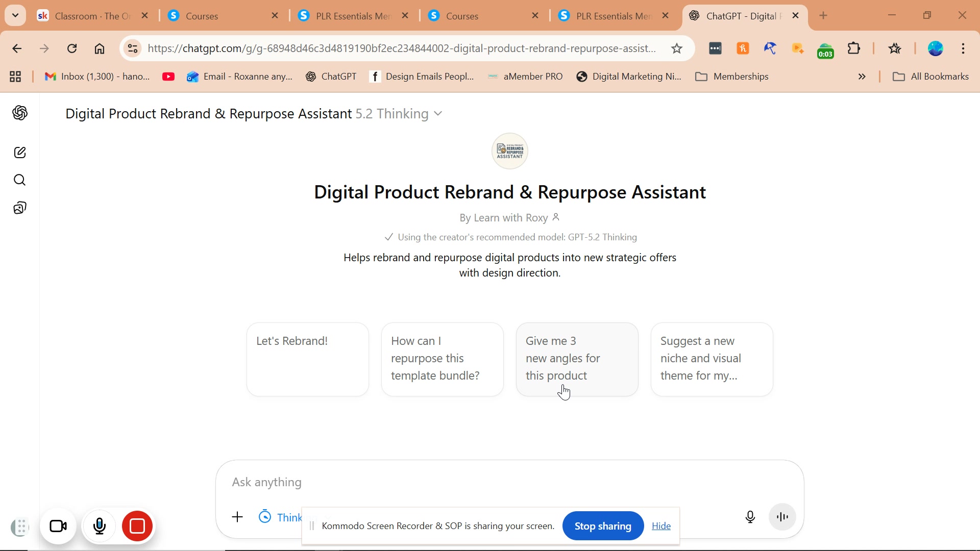Start dictation with the composer microphone
The height and width of the screenshot is (551, 980).
[x=750, y=517]
